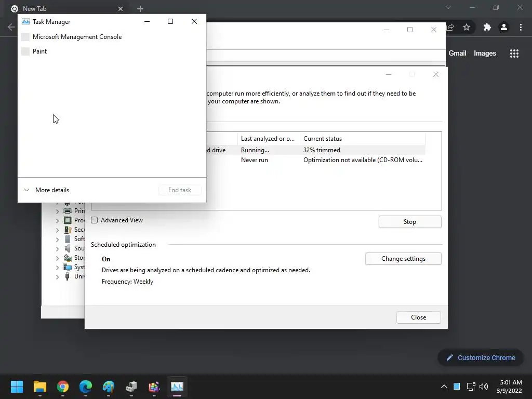Sort by Last analyzed column header

(x=269, y=138)
